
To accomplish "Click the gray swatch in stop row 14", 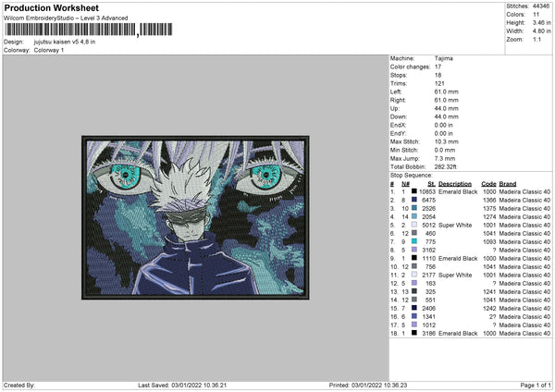I will [414, 300].
